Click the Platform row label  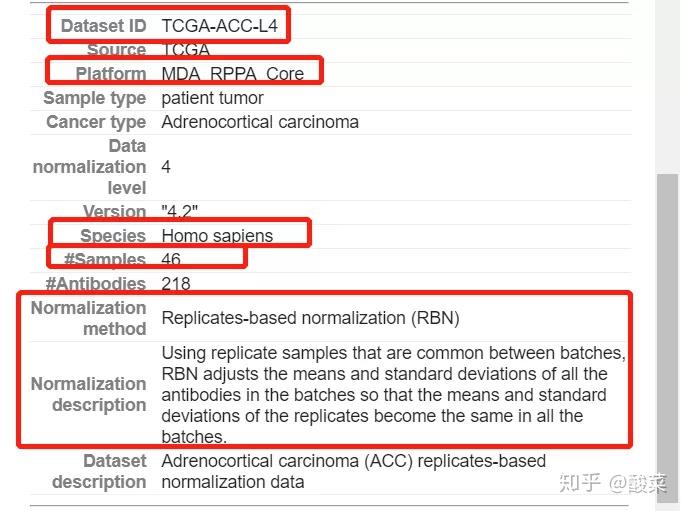[x=111, y=74]
